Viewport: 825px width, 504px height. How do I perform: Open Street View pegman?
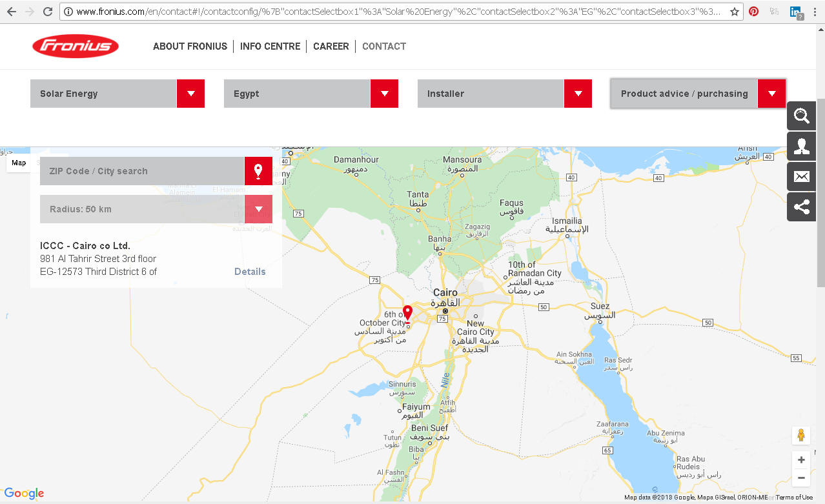click(801, 436)
